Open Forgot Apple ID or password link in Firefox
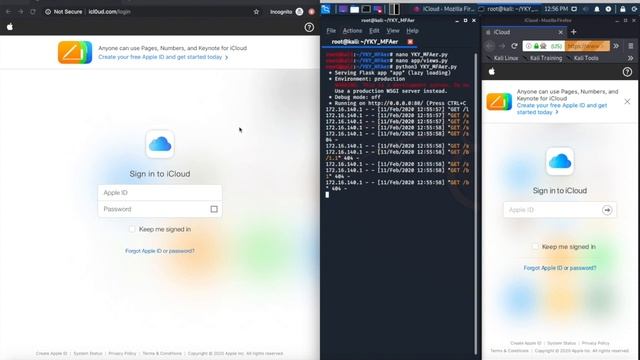Screen dimensions: 640x360 click(x=560, y=268)
